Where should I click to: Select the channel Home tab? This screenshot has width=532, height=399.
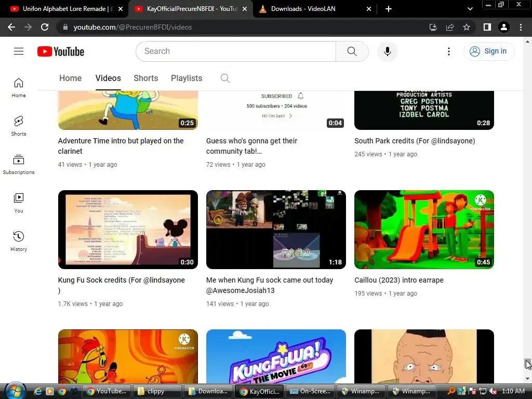(70, 78)
